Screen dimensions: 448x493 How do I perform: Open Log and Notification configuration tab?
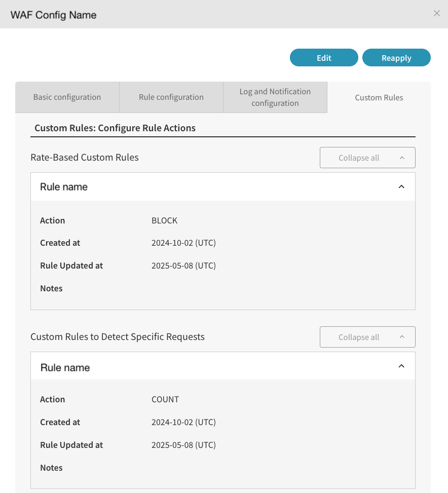tap(275, 97)
